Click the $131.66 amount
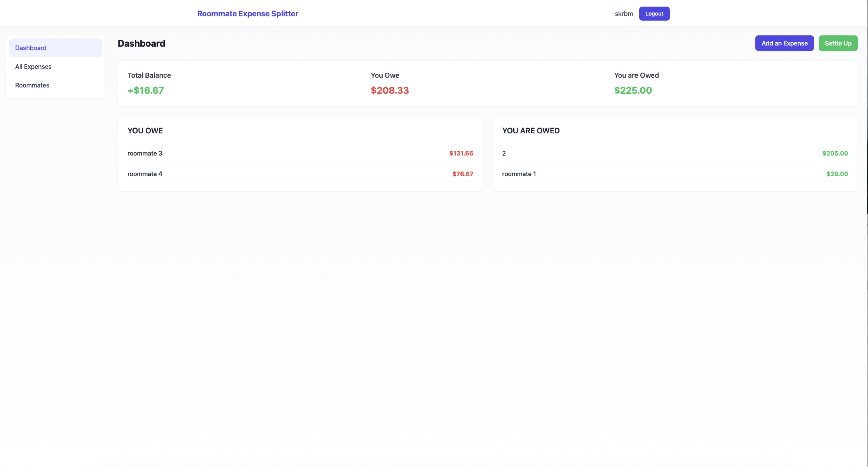 coord(461,153)
